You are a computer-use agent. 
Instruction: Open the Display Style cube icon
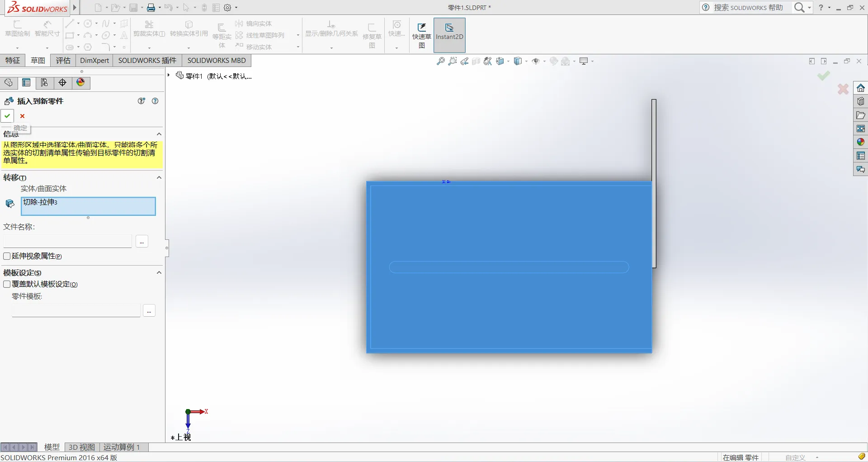(x=518, y=61)
